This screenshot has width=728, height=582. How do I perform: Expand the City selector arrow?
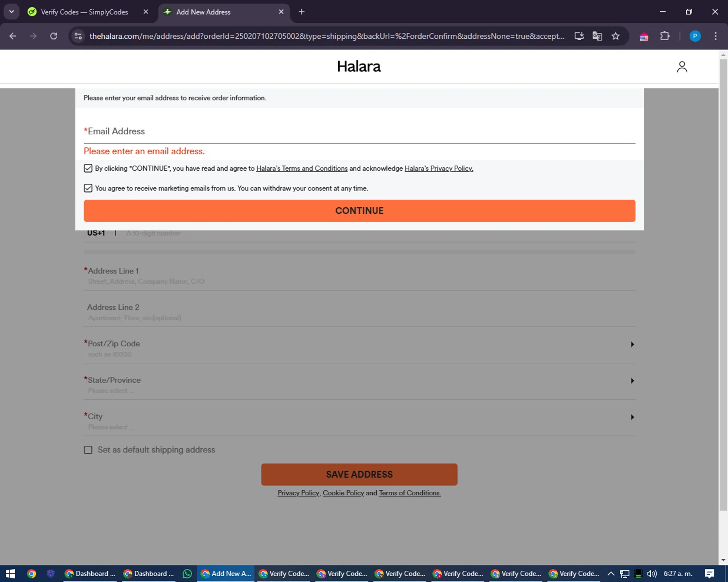pyautogui.click(x=632, y=417)
